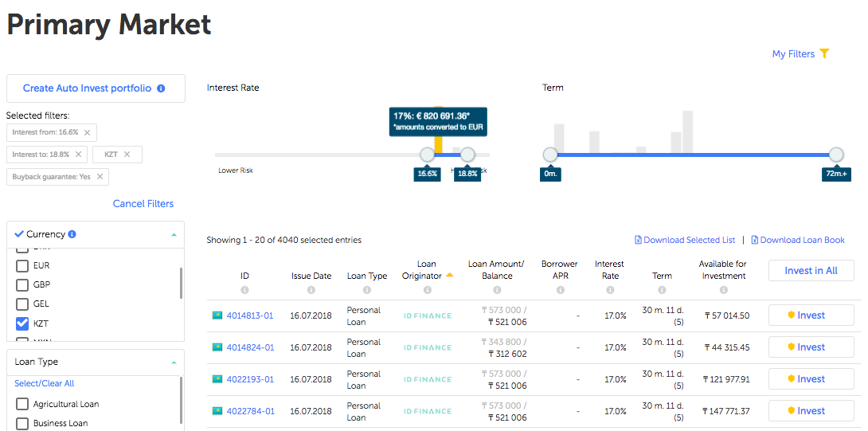The width and height of the screenshot is (868, 431).
Task: Sort table by Issue Date header
Action: click(x=311, y=276)
